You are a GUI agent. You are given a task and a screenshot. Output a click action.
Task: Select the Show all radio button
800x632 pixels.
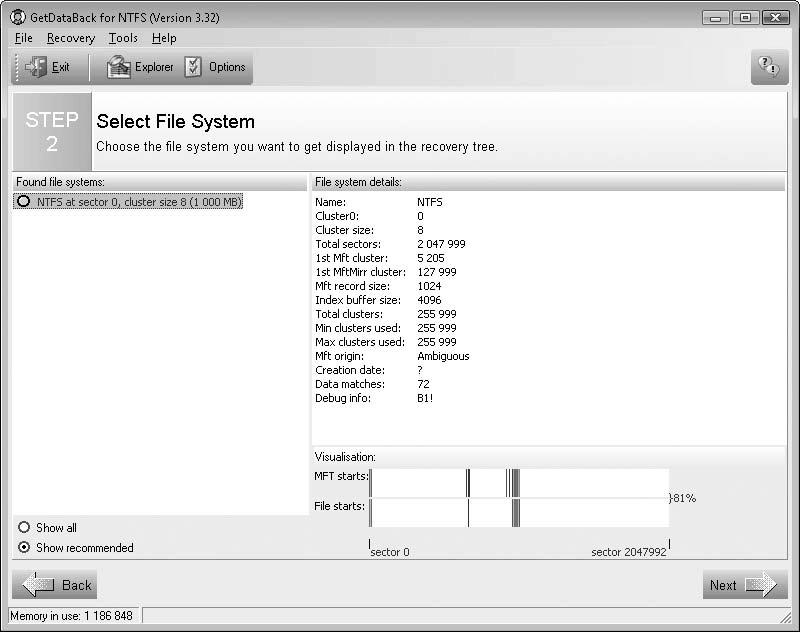(x=24, y=526)
